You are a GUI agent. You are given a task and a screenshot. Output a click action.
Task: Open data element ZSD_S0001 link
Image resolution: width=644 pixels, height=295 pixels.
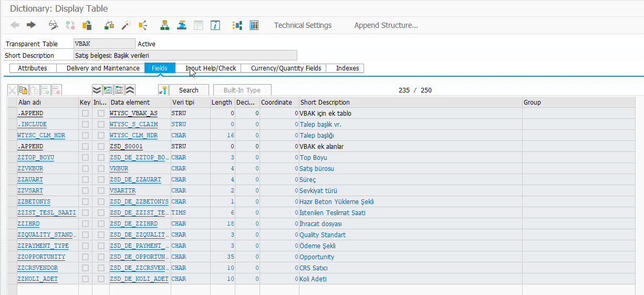(126, 146)
